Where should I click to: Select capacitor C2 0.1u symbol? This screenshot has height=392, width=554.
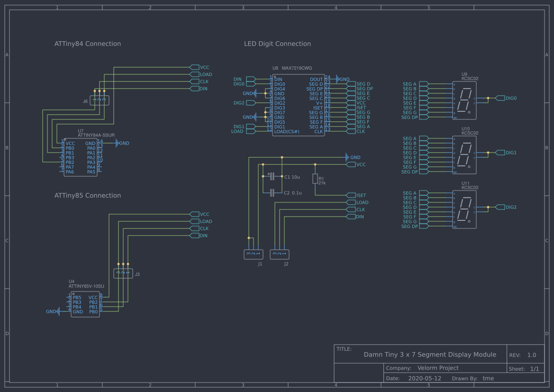(x=272, y=193)
